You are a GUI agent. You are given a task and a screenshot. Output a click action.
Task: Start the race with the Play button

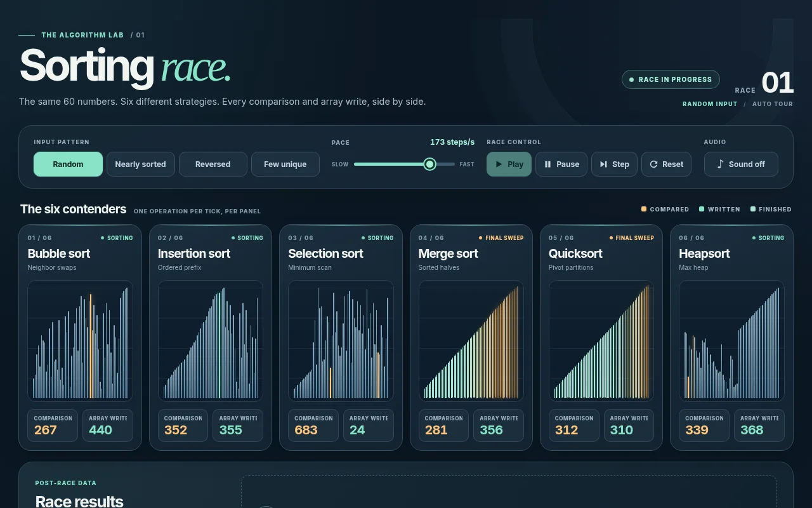(509, 164)
